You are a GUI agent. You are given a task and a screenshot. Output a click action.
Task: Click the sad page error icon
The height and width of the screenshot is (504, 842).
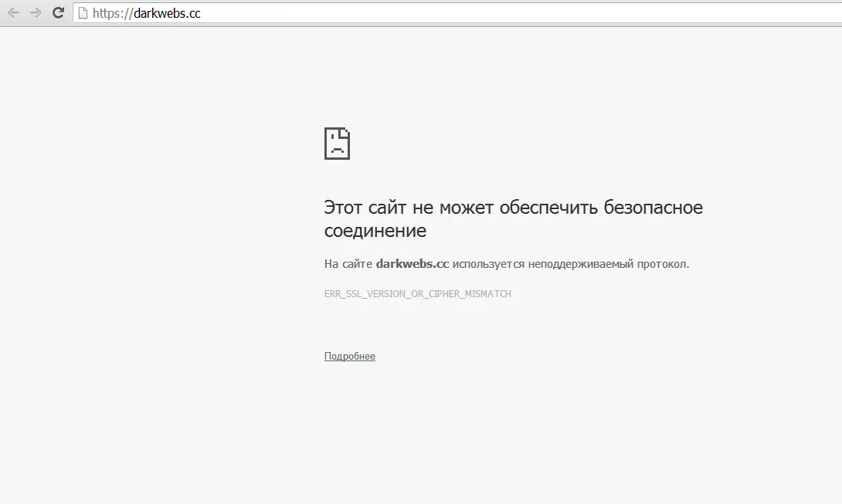338,144
